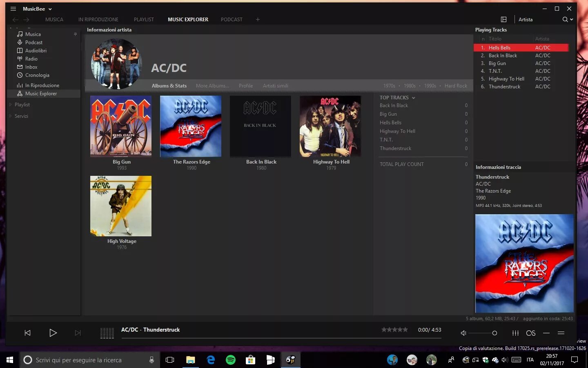Open Spotify from the taskbar
Image resolution: width=588 pixels, height=368 pixels.
231,360
